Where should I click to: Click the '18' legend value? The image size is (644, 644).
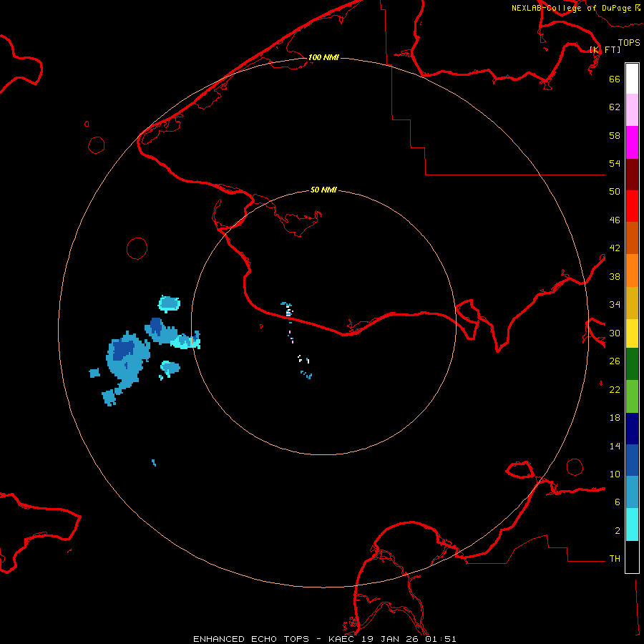coord(615,418)
